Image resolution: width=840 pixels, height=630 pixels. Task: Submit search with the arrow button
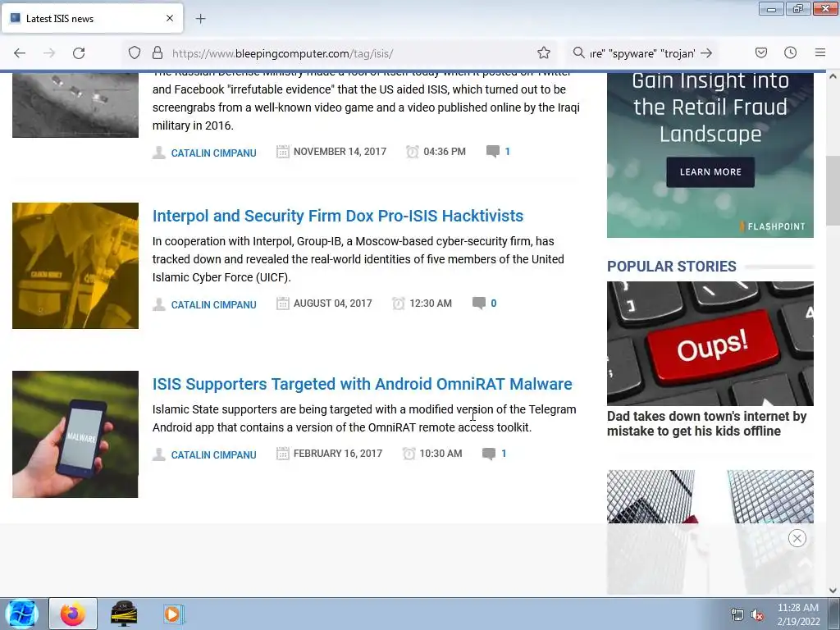[x=706, y=52]
